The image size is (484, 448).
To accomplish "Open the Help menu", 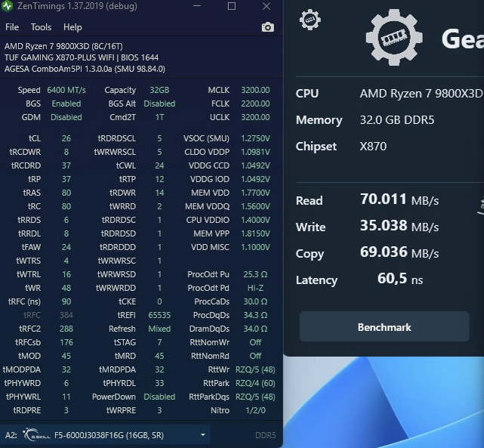I will 72,27.
